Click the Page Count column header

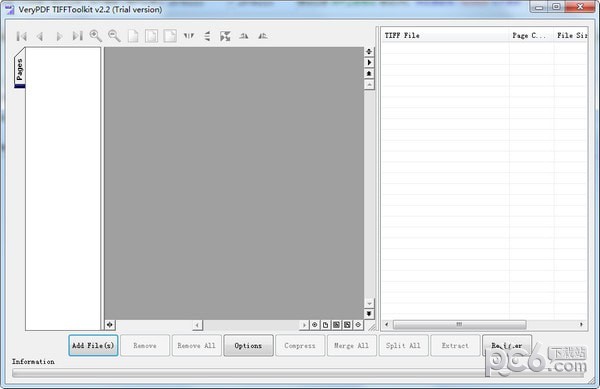[x=531, y=36]
